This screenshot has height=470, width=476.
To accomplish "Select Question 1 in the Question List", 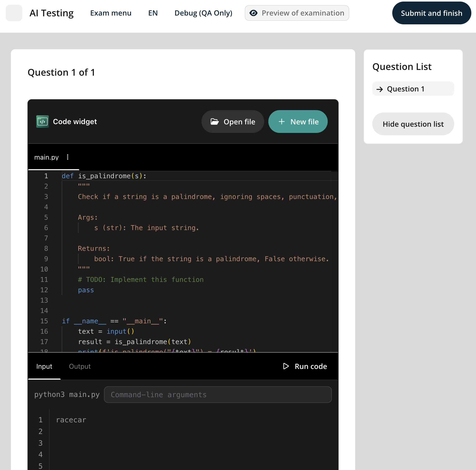I will tap(413, 89).
